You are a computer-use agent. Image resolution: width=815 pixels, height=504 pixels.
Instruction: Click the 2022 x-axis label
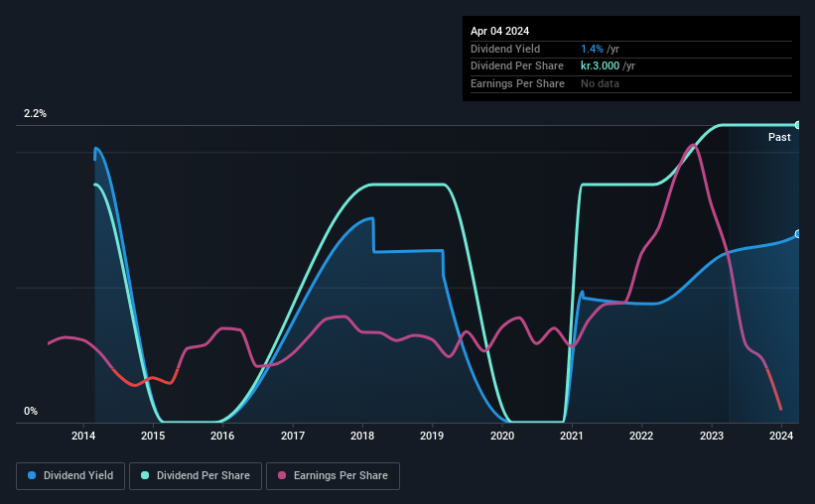click(641, 436)
